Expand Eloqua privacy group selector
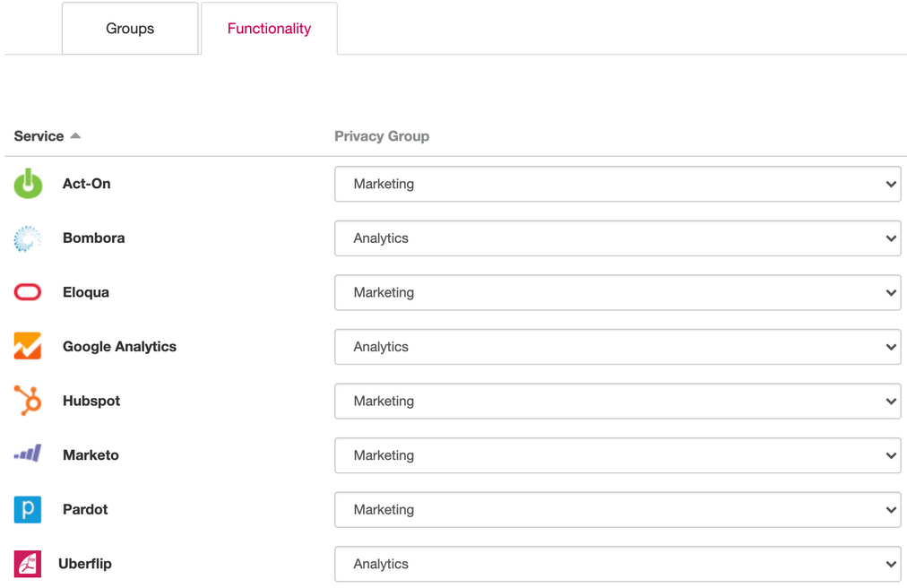Image resolution: width=907 pixels, height=588 pixels. pyautogui.click(x=618, y=292)
